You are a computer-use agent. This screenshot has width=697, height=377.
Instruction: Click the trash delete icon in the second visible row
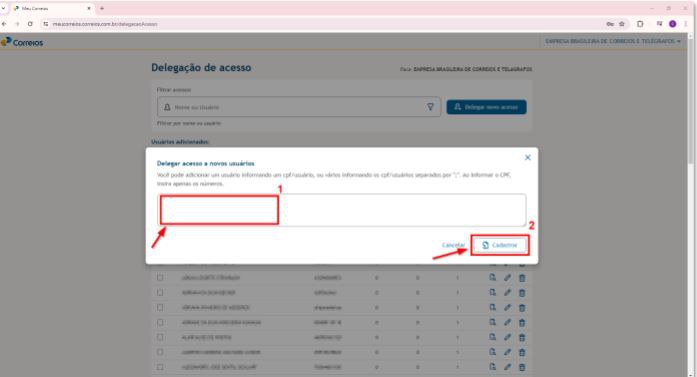522,293
